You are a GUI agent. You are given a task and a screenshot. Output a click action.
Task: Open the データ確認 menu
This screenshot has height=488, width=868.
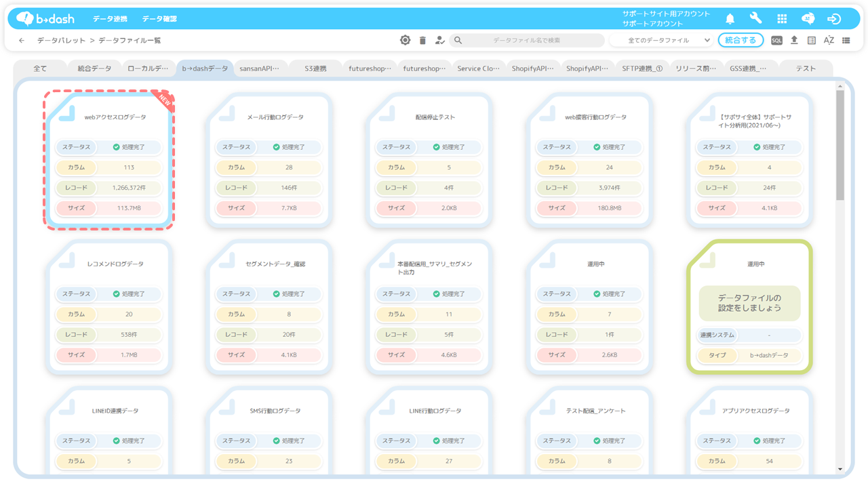coord(159,19)
